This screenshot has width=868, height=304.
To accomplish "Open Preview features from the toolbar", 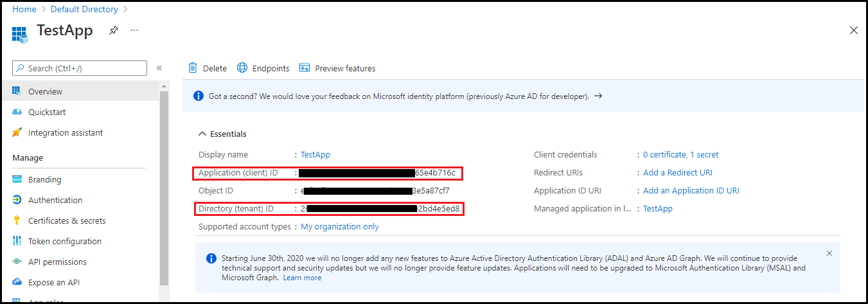I will pyautogui.click(x=337, y=68).
